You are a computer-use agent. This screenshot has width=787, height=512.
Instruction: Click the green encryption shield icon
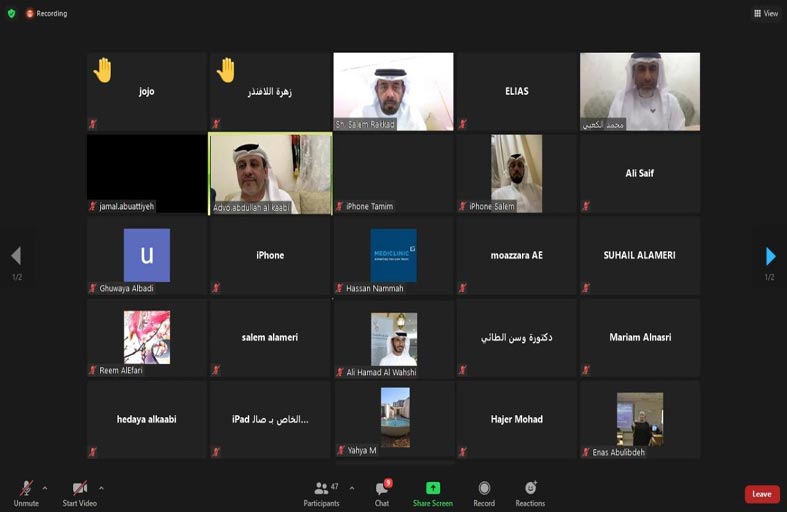12,14
